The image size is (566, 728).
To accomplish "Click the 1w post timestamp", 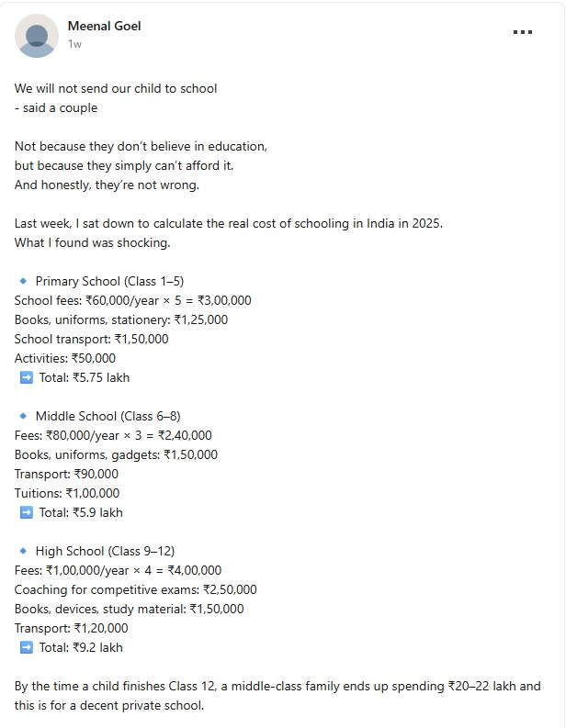I will [x=74, y=43].
